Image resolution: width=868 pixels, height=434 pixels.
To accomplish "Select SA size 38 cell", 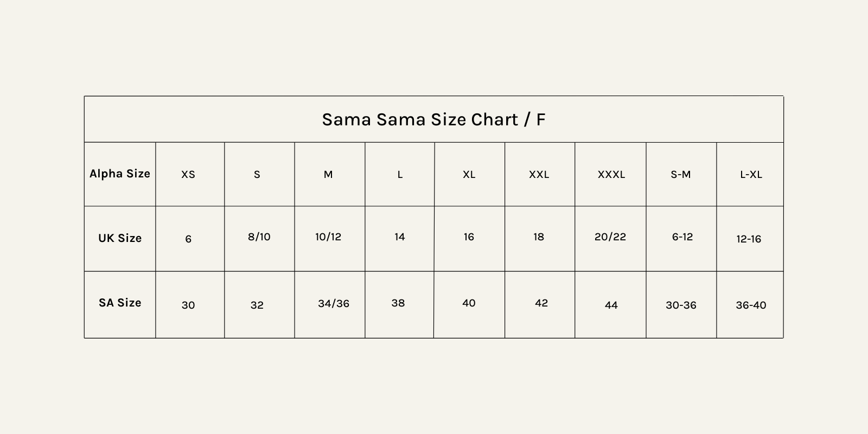I will pyautogui.click(x=398, y=303).
